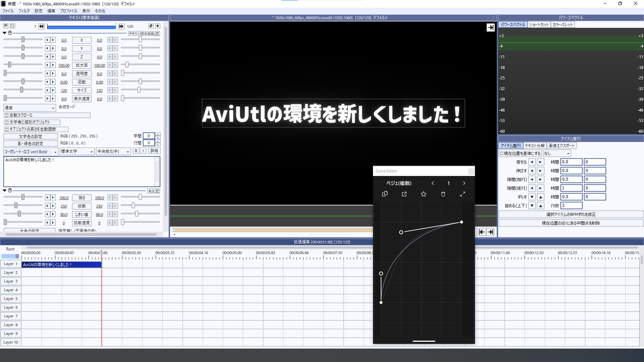644x362 pixels.
Task: Enable オブジェクトの長さを自動調節 checkbox
Action: coord(6,129)
